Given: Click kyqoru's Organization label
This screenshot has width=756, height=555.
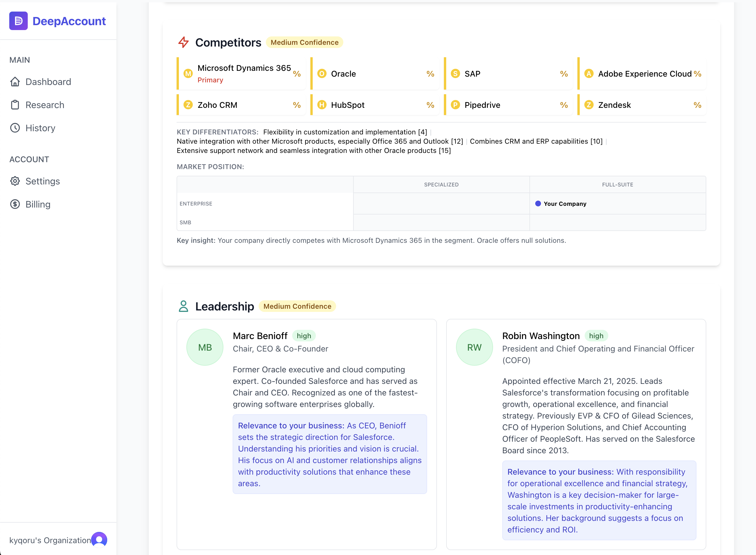Looking at the screenshot, I should [50, 540].
